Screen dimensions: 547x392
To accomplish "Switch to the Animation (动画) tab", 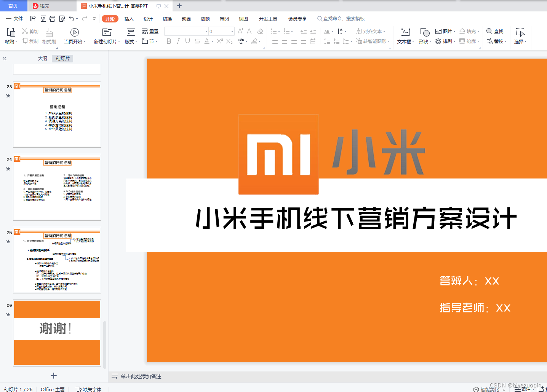I will coord(186,19).
